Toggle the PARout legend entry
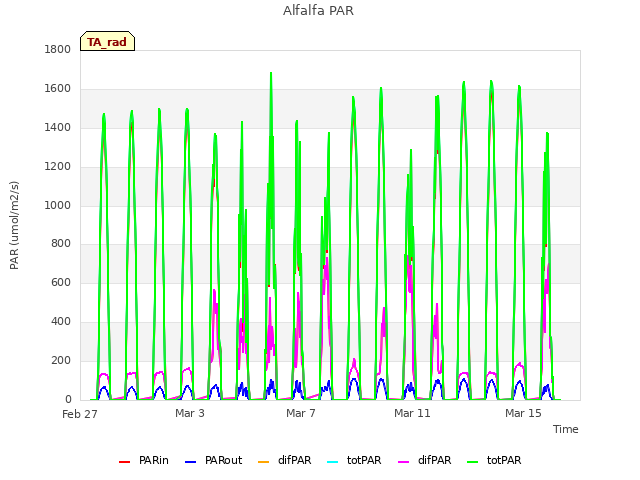 pyautogui.click(x=213, y=460)
